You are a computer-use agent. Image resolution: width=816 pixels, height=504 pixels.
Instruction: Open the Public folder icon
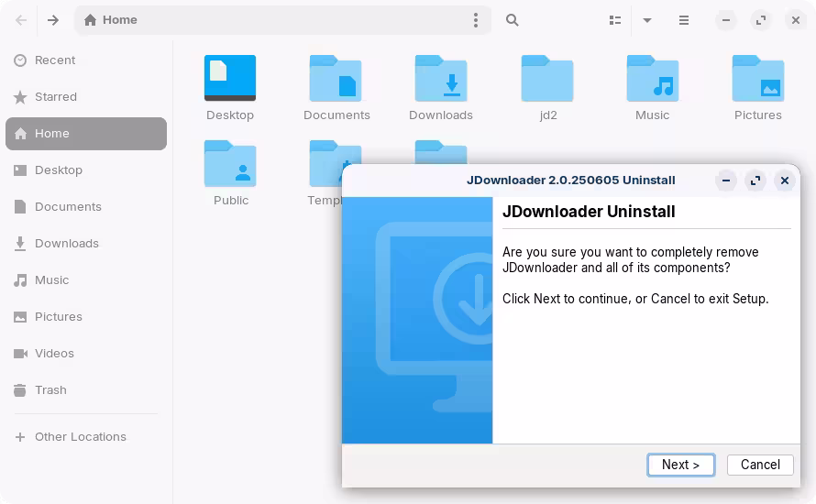pyautogui.click(x=230, y=165)
